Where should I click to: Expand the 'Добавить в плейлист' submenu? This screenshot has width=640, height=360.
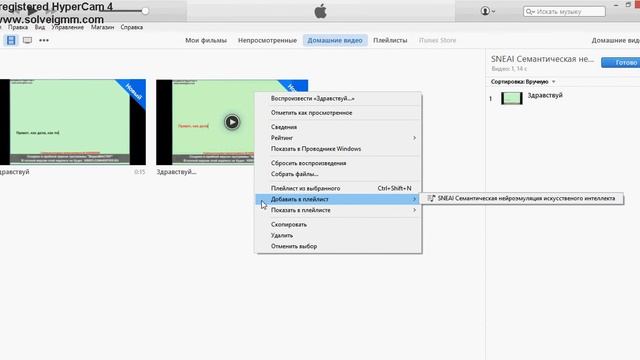[338, 199]
